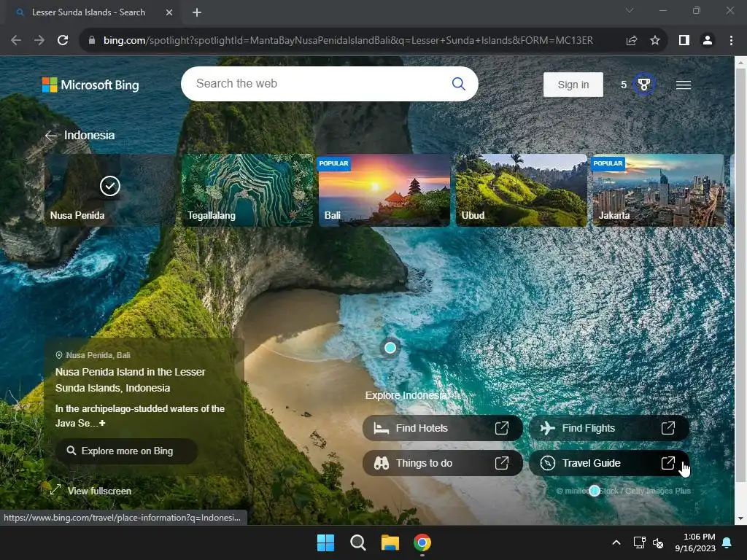This screenshot has height=560, width=747.
Task: Open the Chrome profile icon
Action: coord(708,41)
